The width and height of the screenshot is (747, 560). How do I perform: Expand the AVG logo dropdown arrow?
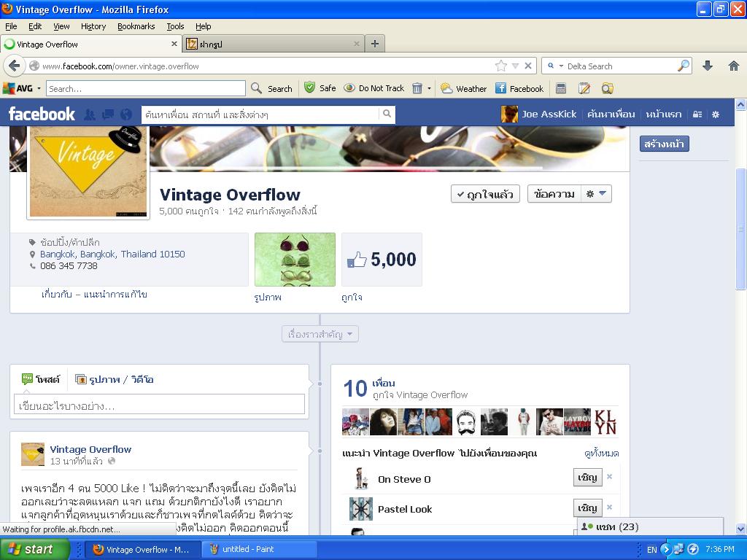pyautogui.click(x=39, y=88)
